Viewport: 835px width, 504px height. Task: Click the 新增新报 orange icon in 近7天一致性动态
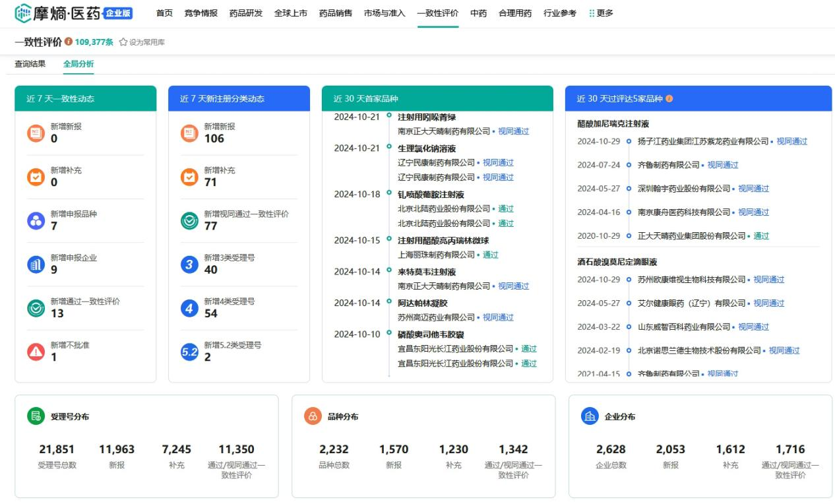tap(36, 133)
